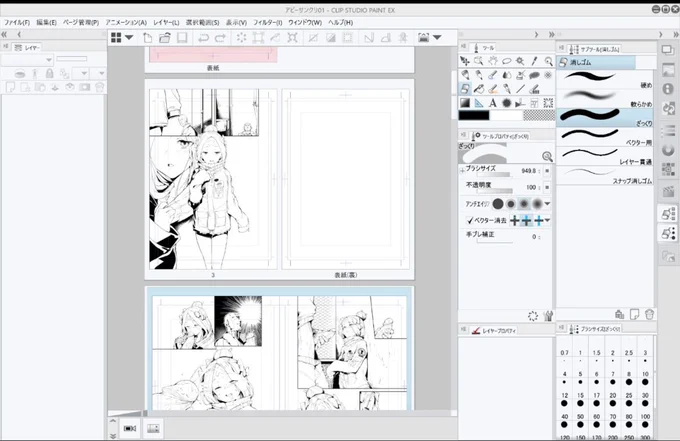Click the Redo arrow icon
The image size is (680, 441).
coord(220,38)
